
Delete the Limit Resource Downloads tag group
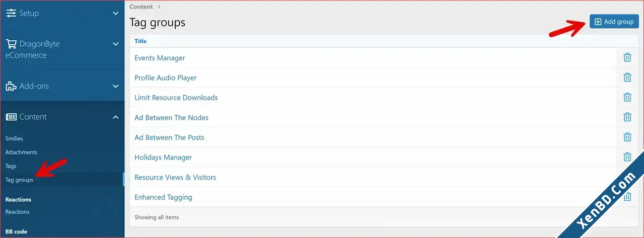point(627,97)
